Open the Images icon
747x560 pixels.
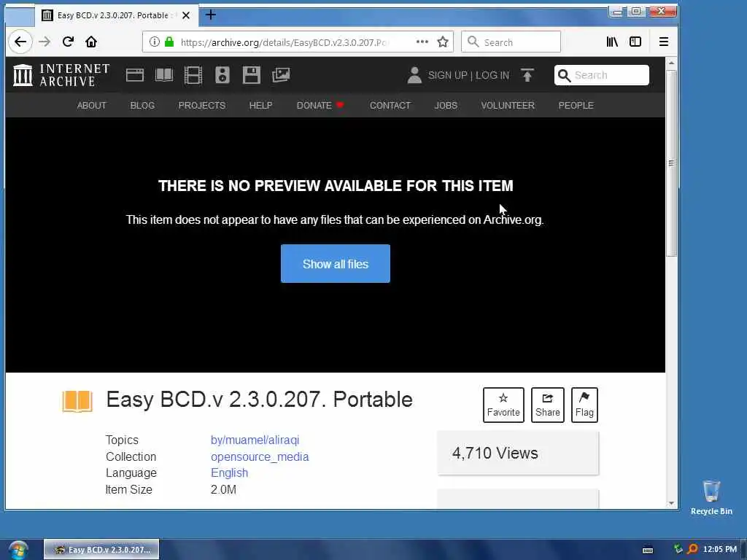281,75
